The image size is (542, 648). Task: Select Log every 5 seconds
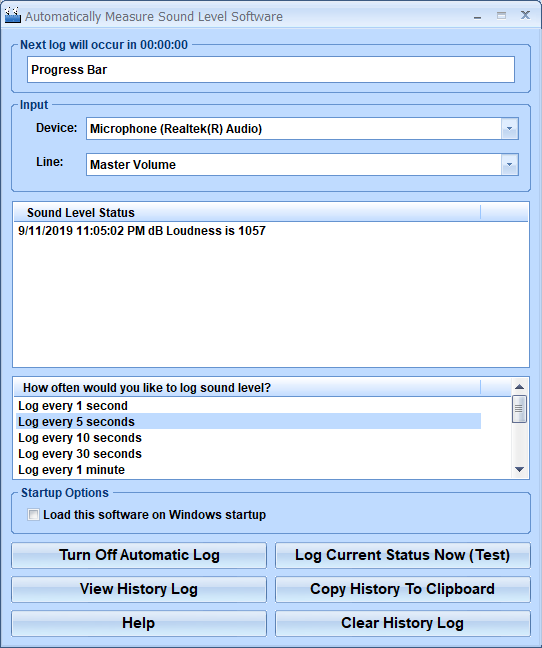pyautogui.click(x=248, y=422)
